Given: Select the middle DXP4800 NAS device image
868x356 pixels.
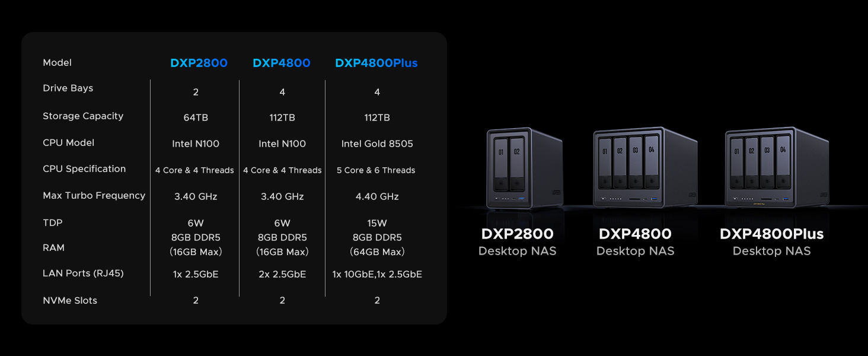Looking at the screenshot, I should pos(644,168).
